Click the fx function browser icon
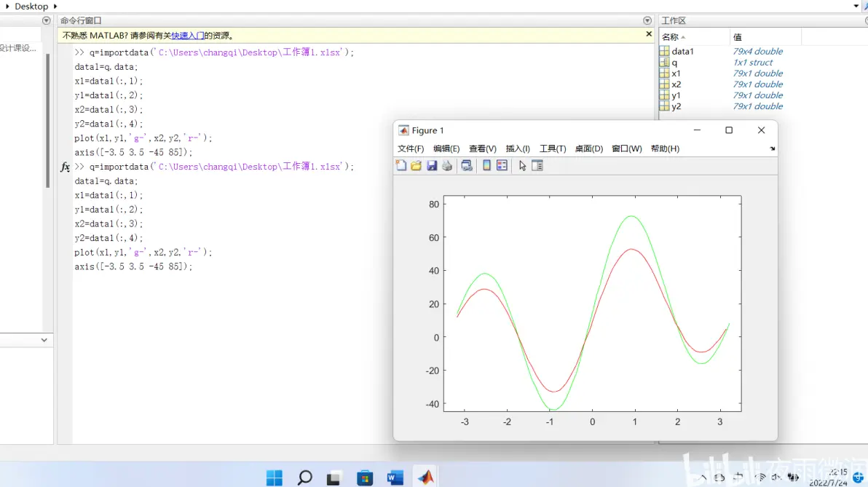Viewport: 868px width, 487px height. pyautogui.click(x=65, y=167)
